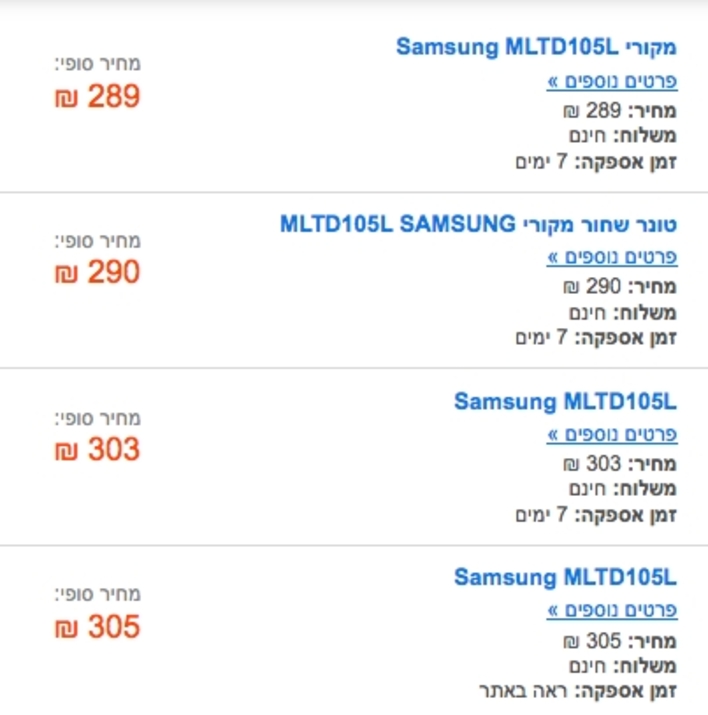Click 'משלוח: חינם' line in first offer
Image resolution: width=708 pixels, height=715 pixels.
tap(623, 136)
